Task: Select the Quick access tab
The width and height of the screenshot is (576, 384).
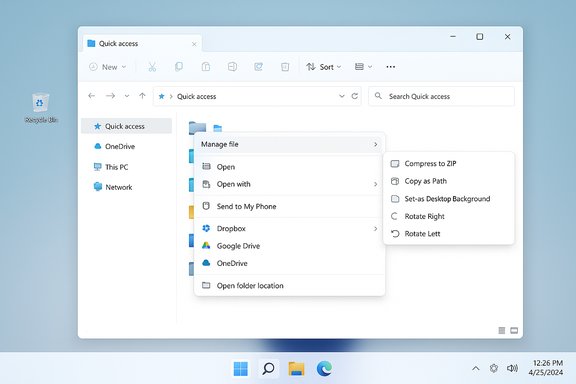Action: coord(142,44)
